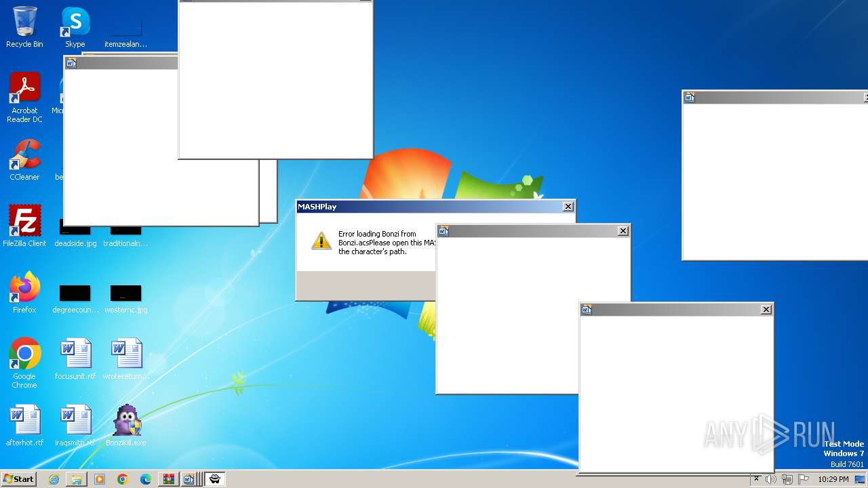Select afterhot.rtf document icon
This screenshot has height=488, width=868.
point(24,426)
